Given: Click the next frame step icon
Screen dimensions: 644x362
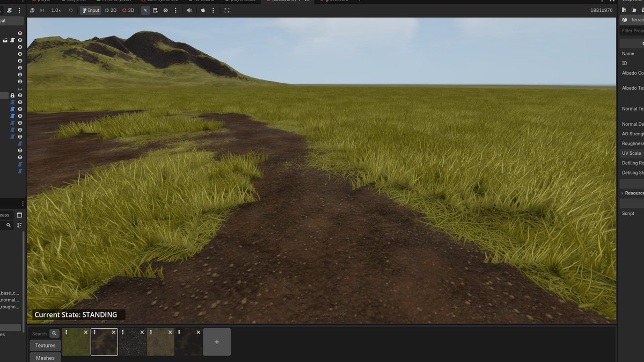Looking at the screenshot, I should 42,10.
